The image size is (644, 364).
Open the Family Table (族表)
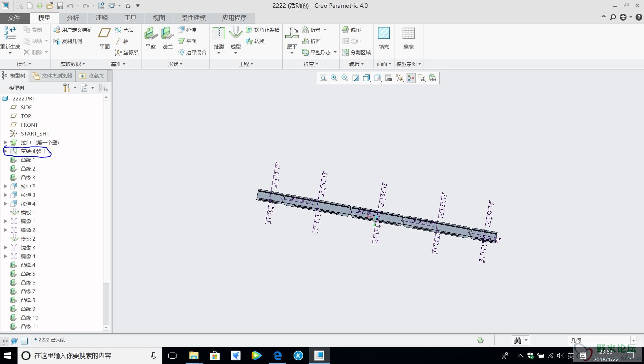(x=408, y=38)
